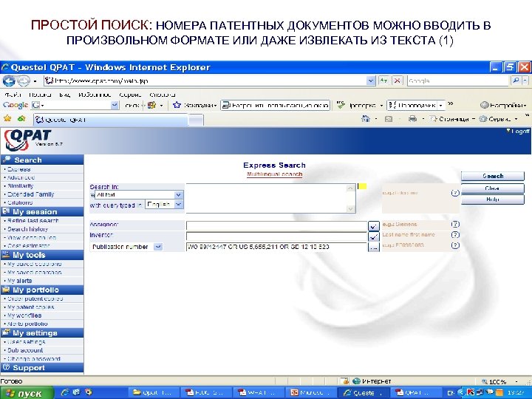Screen dimensions: 532x399
Task: Click the Internet zone icon in status bar
Action: [356, 381]
